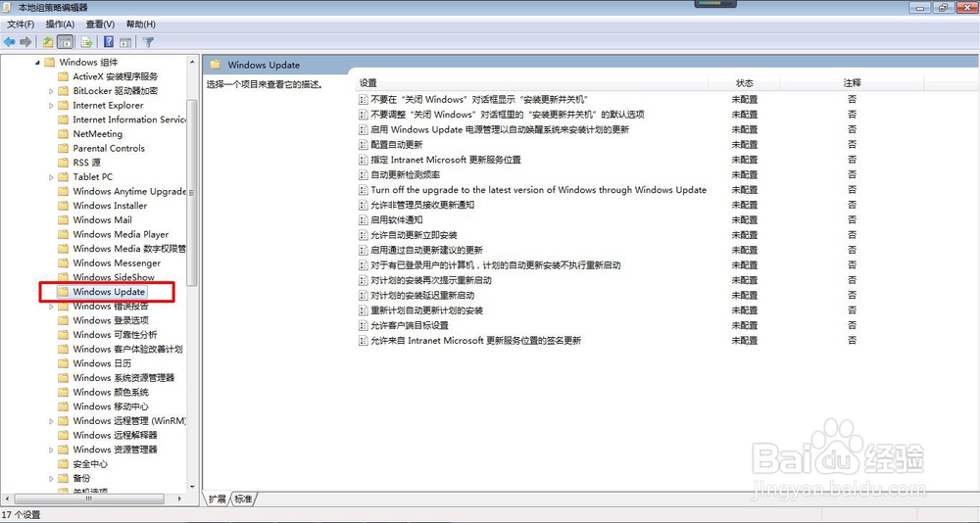
Task: Expand the Windows 远程管理 (WinRM) node
Action: [x=51, y=420]
